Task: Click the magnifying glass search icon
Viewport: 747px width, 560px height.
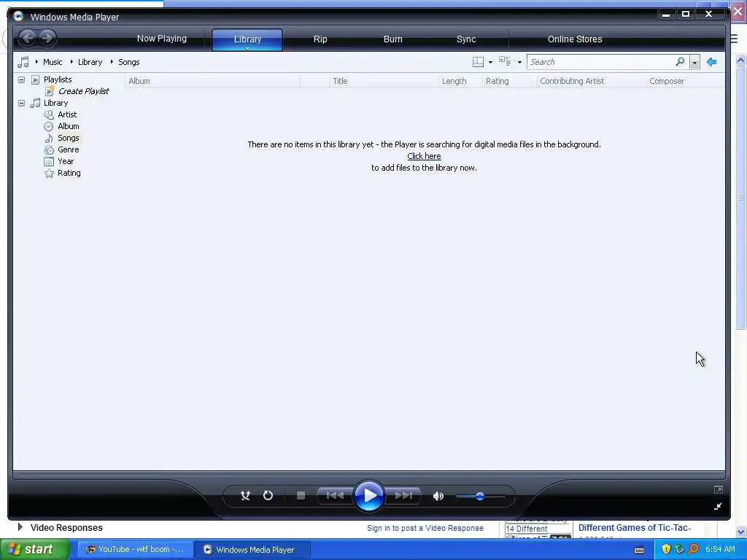Action: pyautogui.click(x=681, y=62)
